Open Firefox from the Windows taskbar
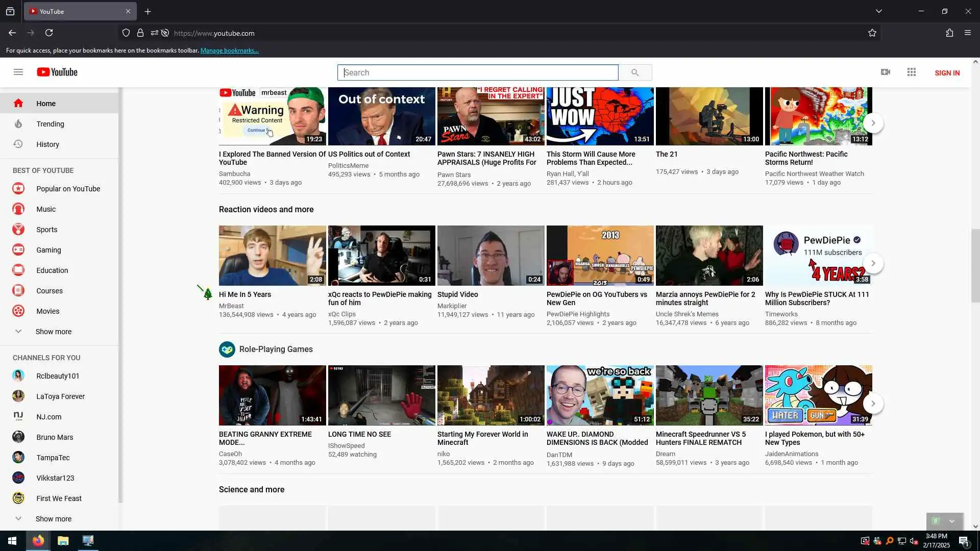The image size is (980, 551). 38,541
